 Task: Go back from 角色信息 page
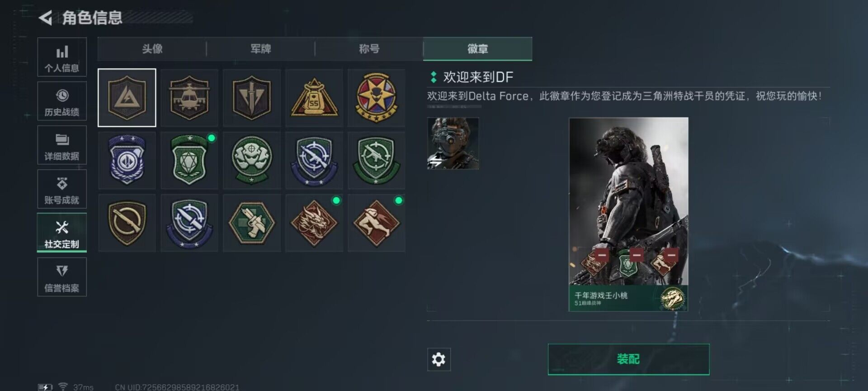[x=45, y=18]
